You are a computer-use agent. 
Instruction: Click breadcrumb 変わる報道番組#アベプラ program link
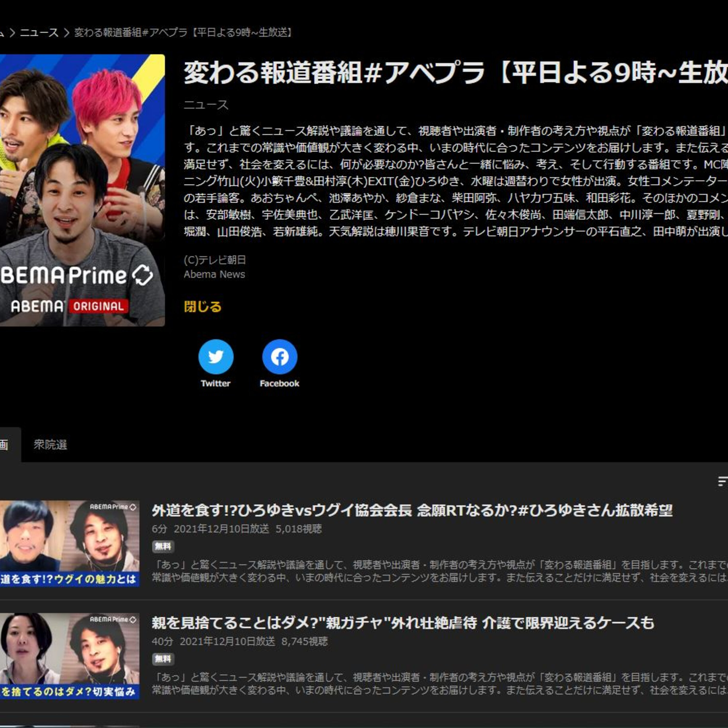coord(183,33)
